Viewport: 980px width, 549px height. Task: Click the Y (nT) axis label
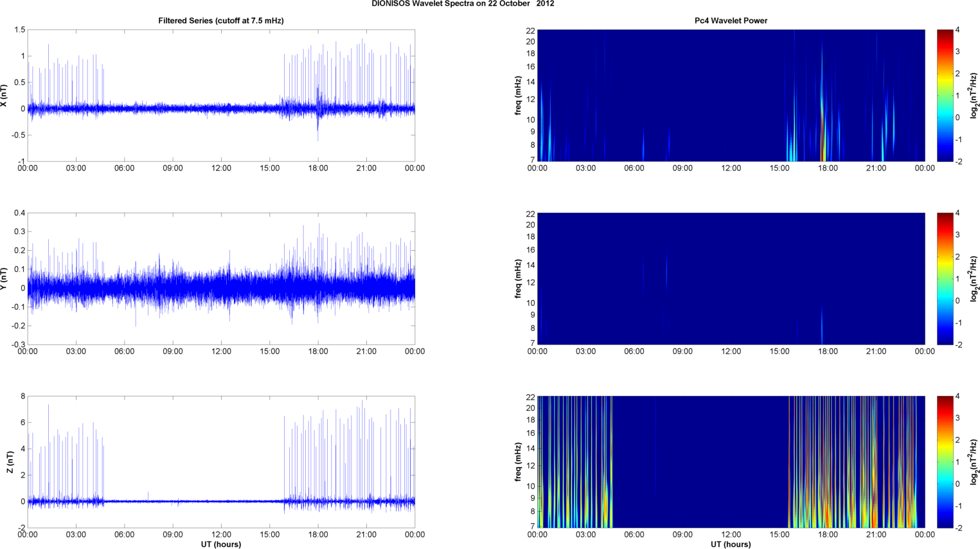coord(4,279)
